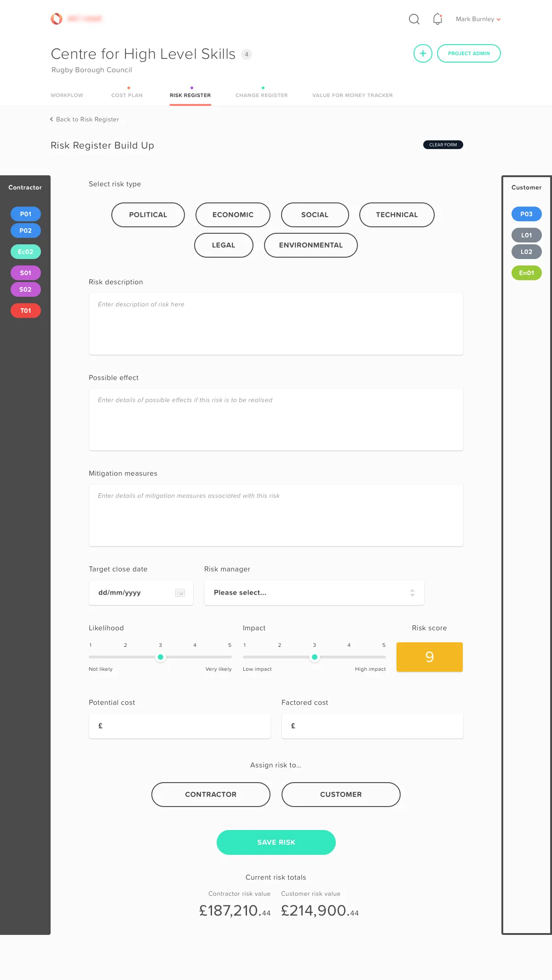Select the En01 customer risk tag
The height and width of the screenshot is (980, 552).
point(527,273)
